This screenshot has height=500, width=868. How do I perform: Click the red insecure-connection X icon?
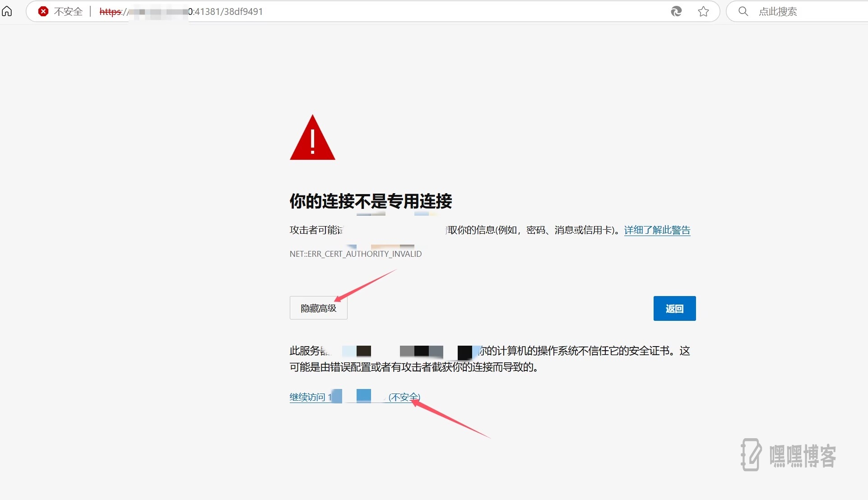[x=43, y=11]
